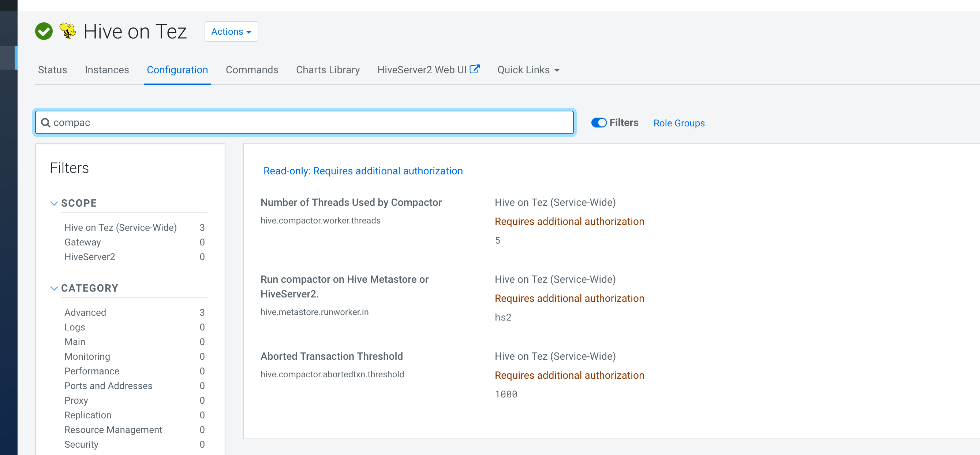980x455 pixels.
Task: Click the magnifier icon in the search bar
Action: coord(45,122)
